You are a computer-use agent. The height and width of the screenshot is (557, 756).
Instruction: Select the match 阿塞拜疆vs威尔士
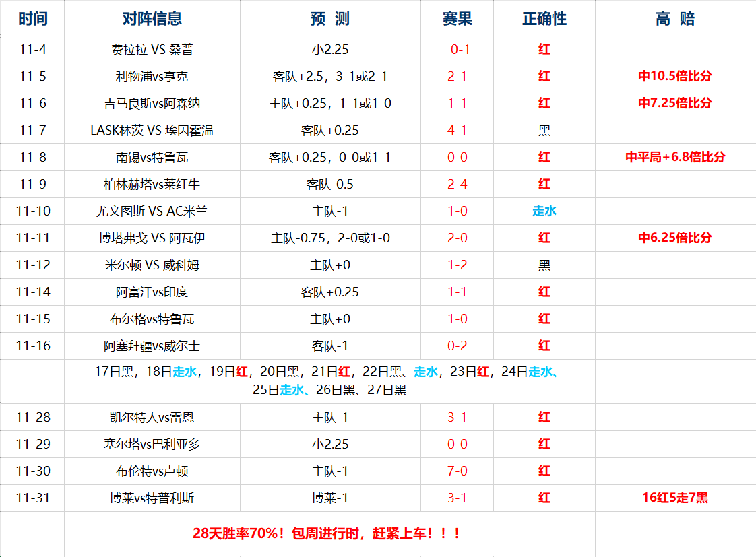[x=152, y=346]
